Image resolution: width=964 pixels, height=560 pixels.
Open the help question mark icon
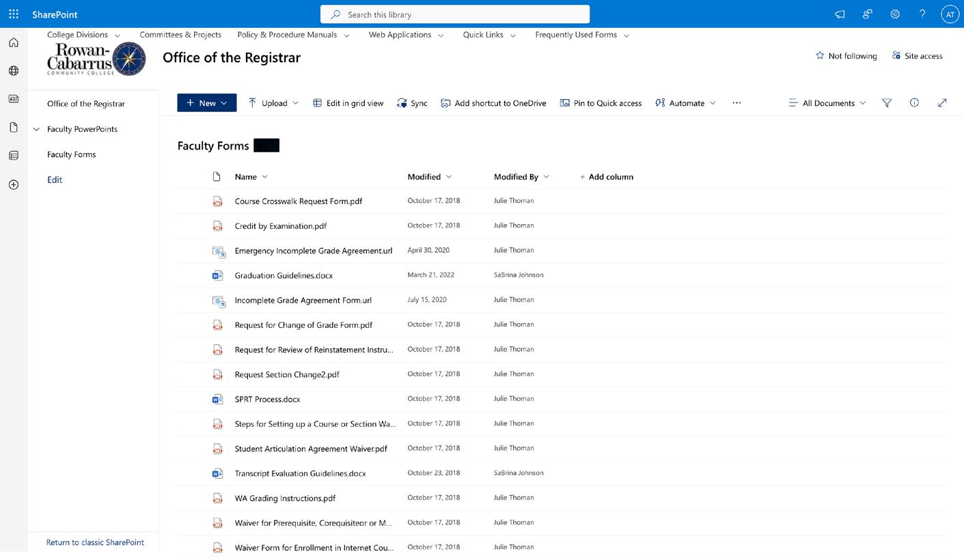(x=922, y=14)
